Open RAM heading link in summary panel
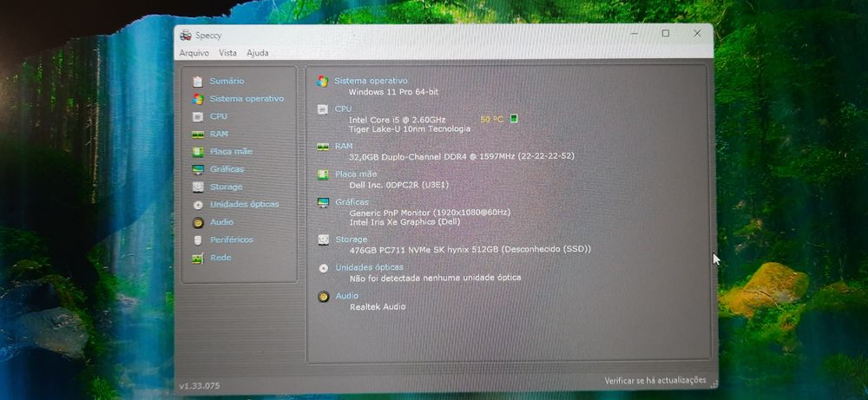This screenshot has width=868, height=400. 344,146
